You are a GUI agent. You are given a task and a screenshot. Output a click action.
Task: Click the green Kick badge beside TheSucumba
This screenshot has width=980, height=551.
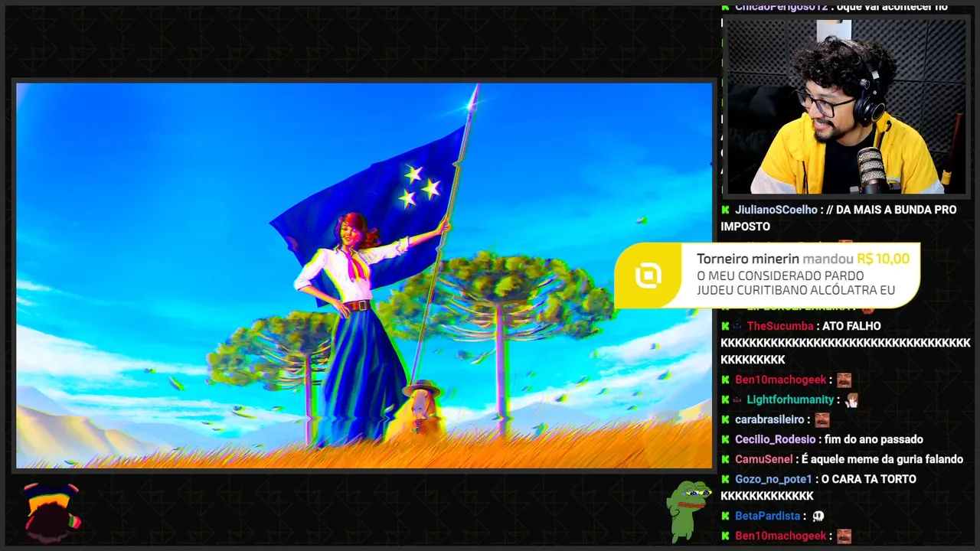(725, 326)
